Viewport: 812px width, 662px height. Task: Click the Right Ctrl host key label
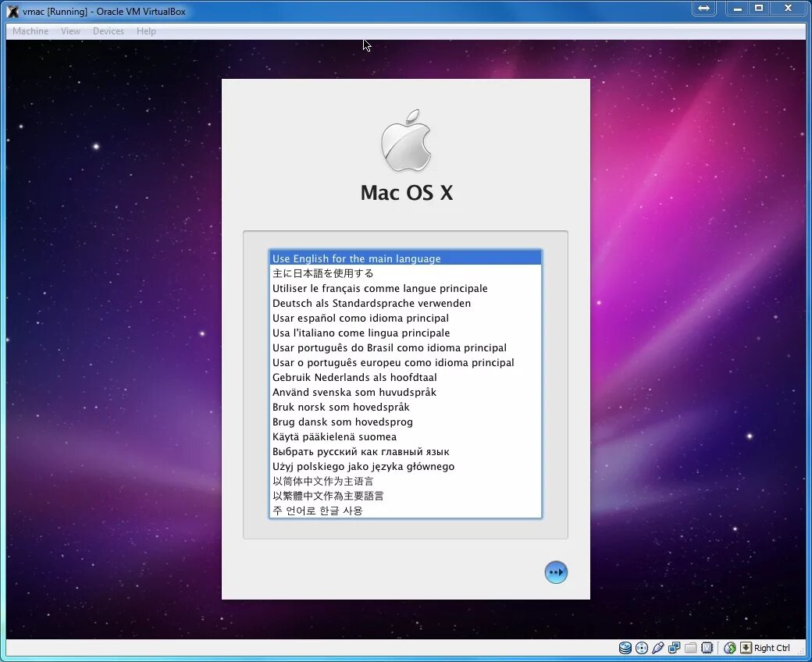[x=771, y=647]
